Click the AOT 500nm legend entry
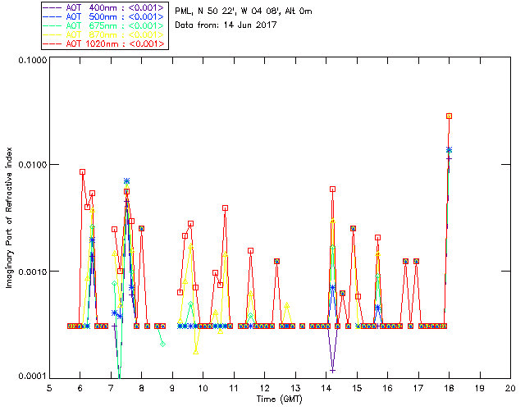Image resolution: width=525 pixels, height=420 pixels. tap(103, 16)
